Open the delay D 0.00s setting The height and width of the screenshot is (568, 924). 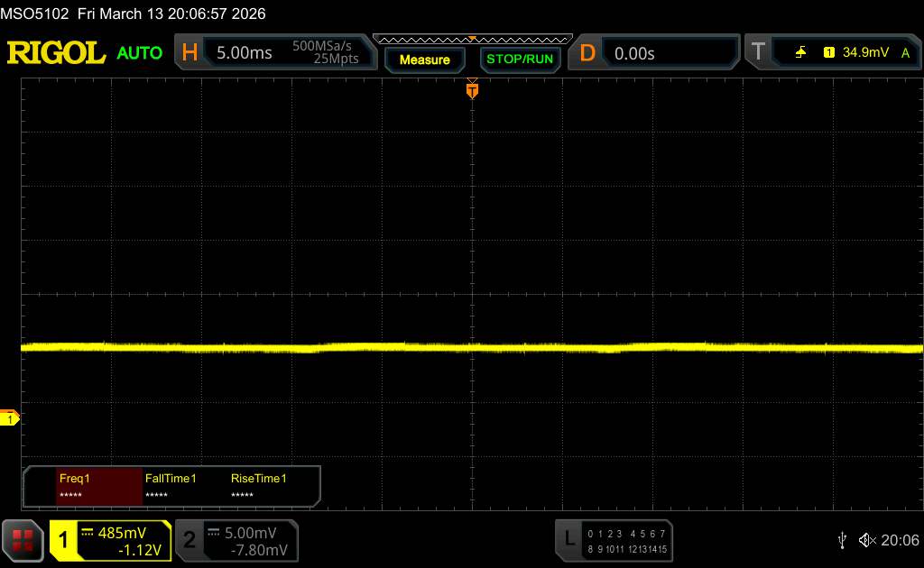[656, 53]
